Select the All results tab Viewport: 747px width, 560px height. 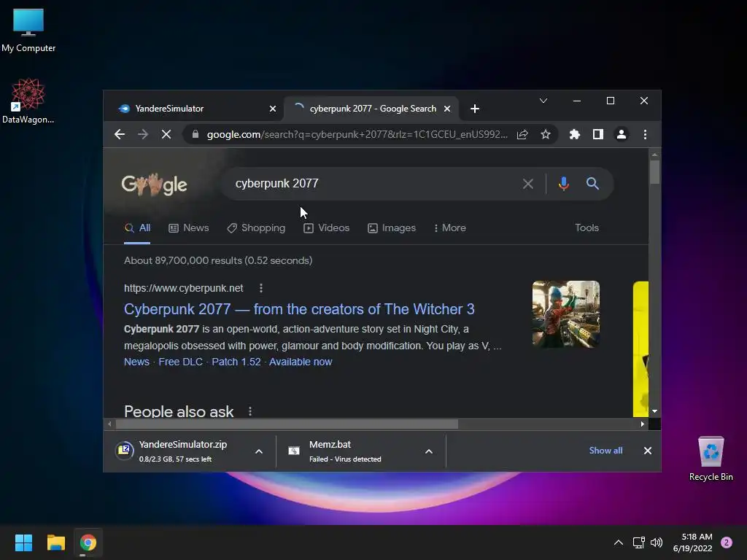(137, 228)
